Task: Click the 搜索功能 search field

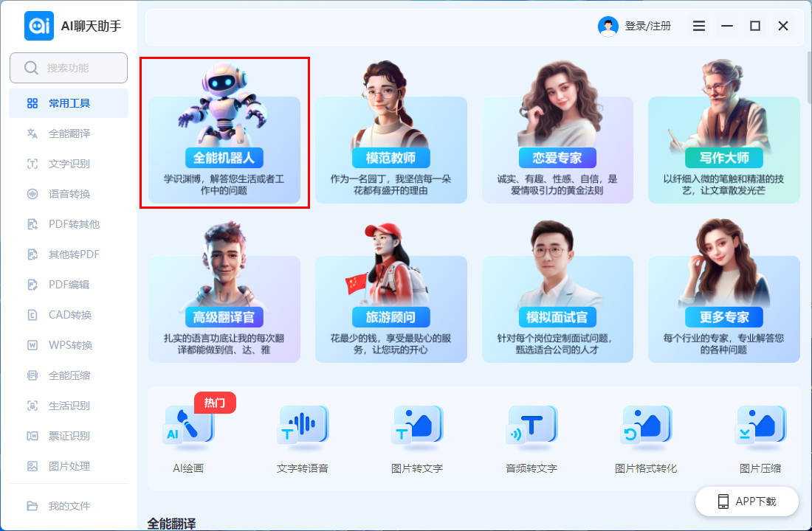Action: tap(69, 68)
